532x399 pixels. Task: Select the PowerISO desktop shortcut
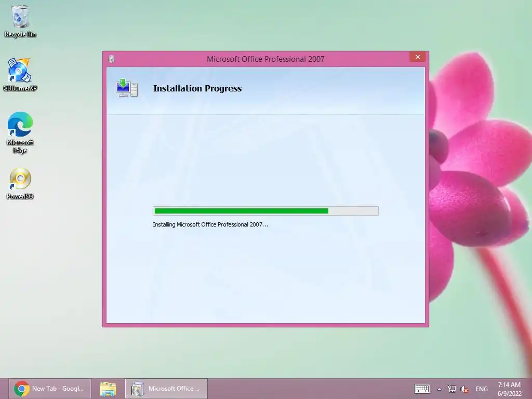coord(20,183)
